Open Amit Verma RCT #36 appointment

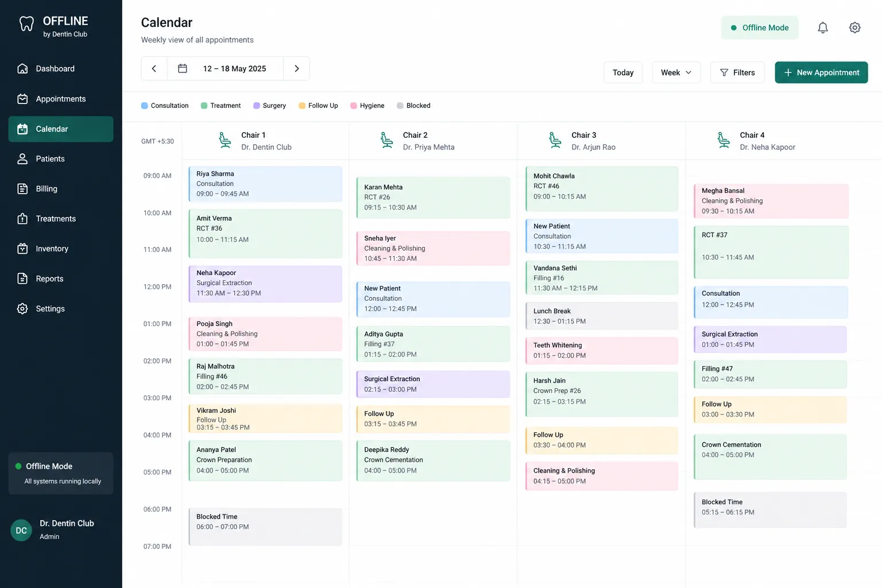(x=265, y=234)
